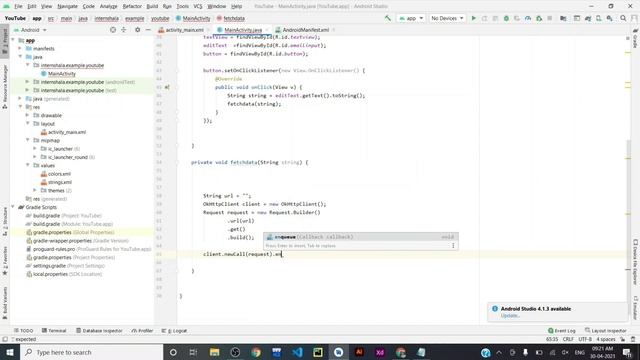Open the Layout Inspector

(606, 331)
